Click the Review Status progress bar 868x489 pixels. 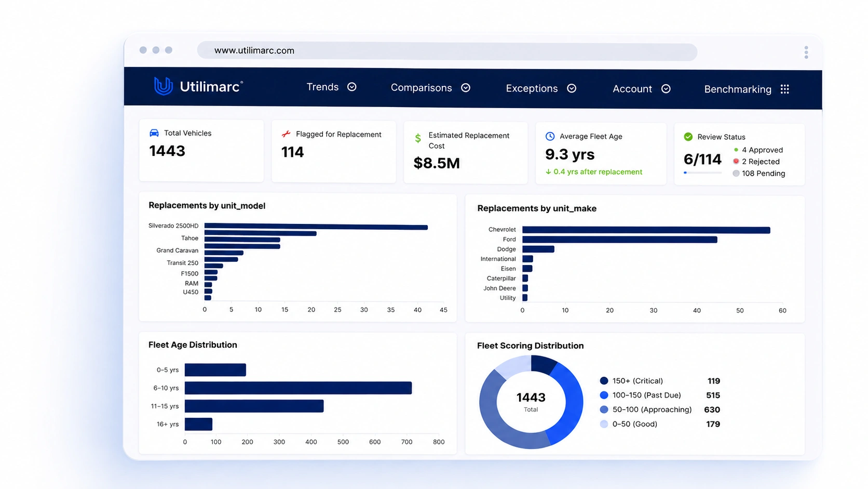tap(702, 173)
